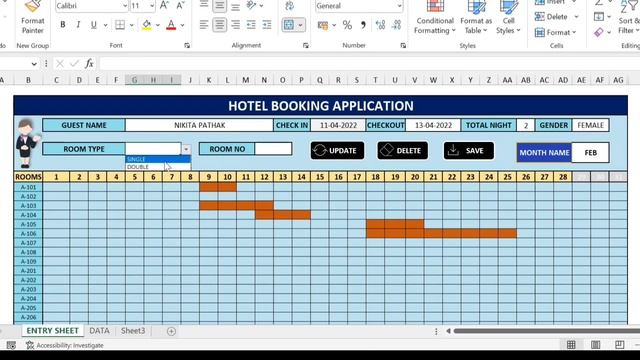This screenshot has width=640, height=360.
Task: Open the font color palette dropdown
Action: [x=182, y=25]
